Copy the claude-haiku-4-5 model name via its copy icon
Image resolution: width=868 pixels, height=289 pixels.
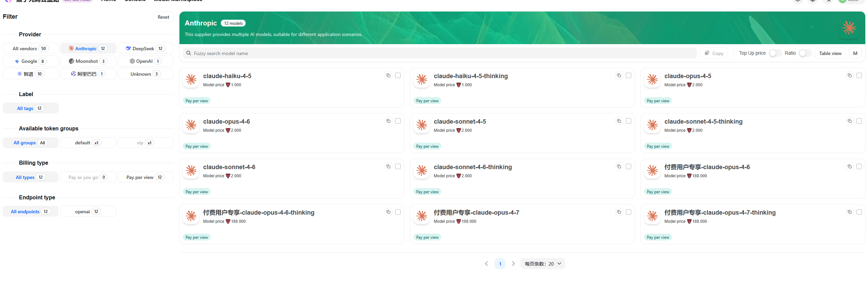pyautogui.click(x=388, y=75)
